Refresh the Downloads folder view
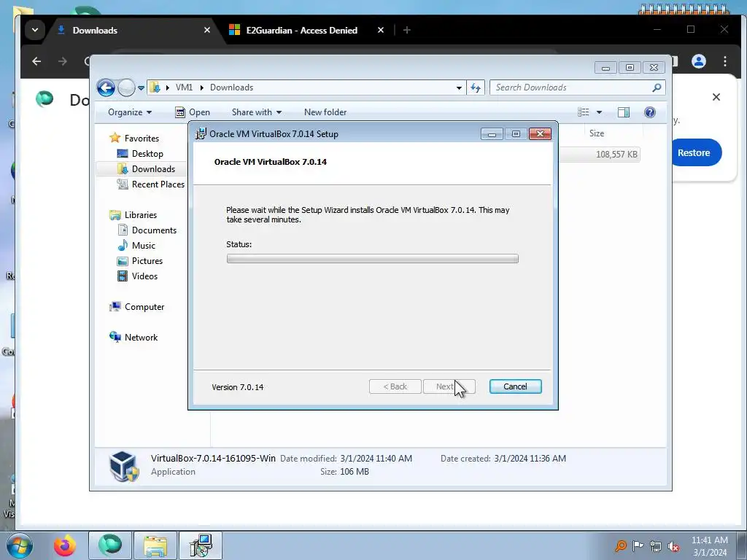 [x=476, y=87]
